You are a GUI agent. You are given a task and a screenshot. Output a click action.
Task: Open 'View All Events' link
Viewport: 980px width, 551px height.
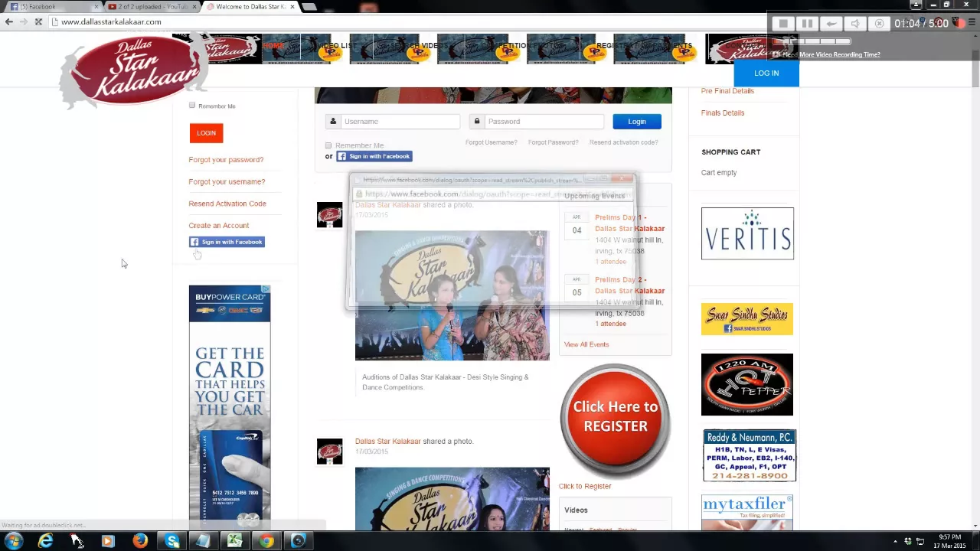[x=586, y=344]
